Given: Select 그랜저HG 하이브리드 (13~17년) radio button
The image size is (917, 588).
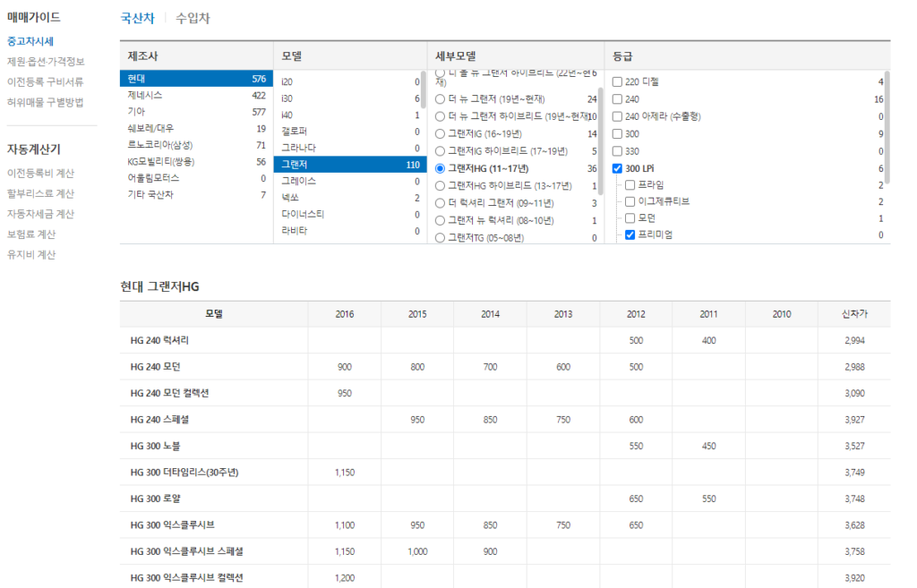Looking at the screenshot, I should pos(440,185).
